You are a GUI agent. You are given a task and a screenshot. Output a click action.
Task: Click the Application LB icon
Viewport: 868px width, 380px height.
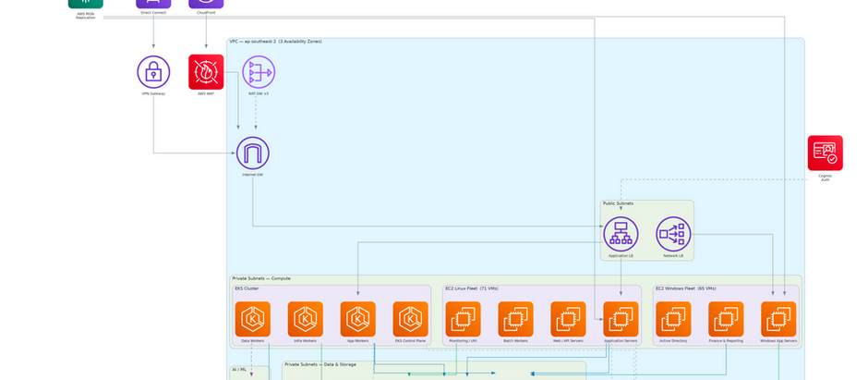click(621, 234)
